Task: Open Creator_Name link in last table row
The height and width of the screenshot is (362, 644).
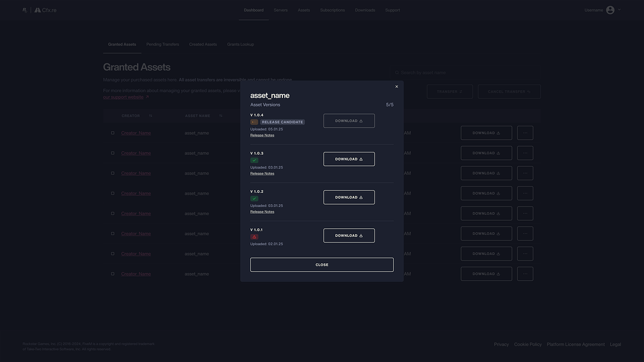Action: coord(136,274)
